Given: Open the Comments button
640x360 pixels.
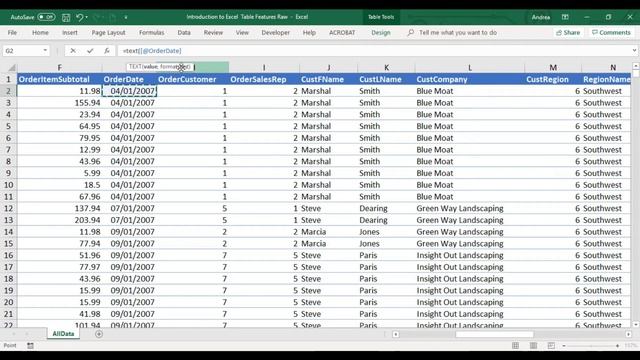Looking at the screenshot, I should click(611, 32).
